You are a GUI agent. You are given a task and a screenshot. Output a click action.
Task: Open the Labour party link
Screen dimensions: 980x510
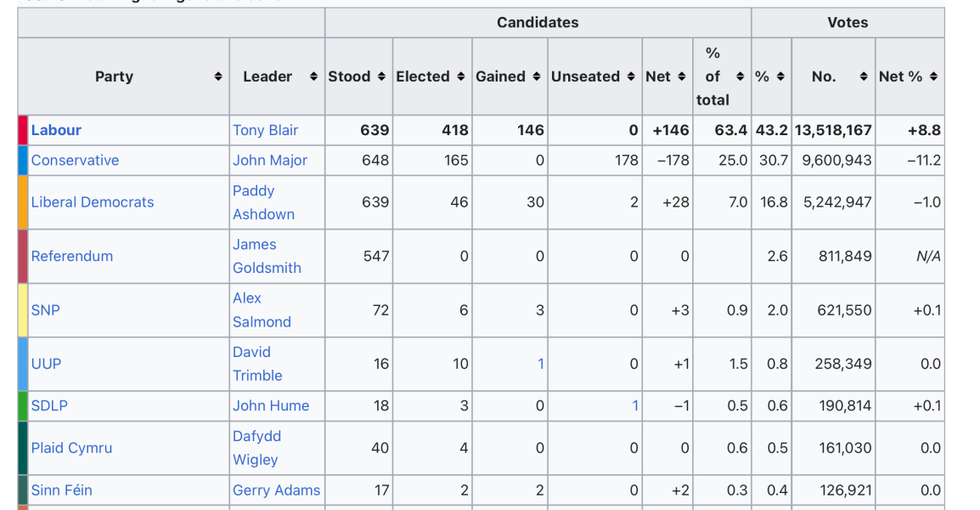tap(56, 130)
